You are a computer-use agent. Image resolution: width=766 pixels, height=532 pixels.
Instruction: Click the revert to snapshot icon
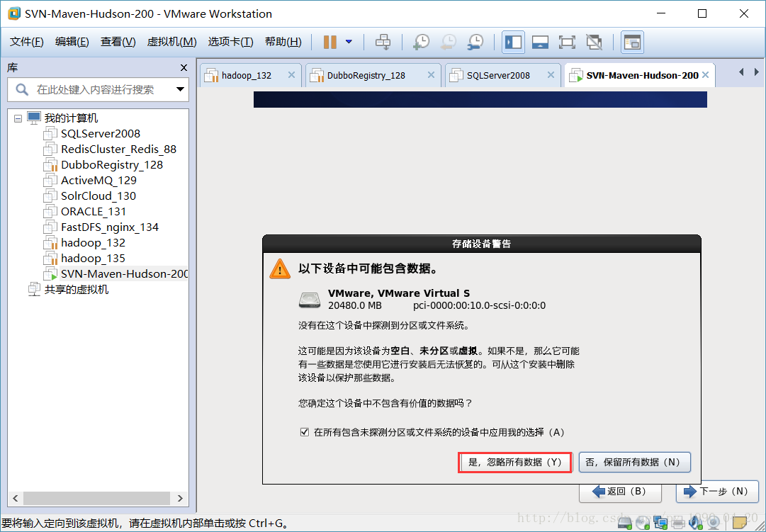[448, 42]
